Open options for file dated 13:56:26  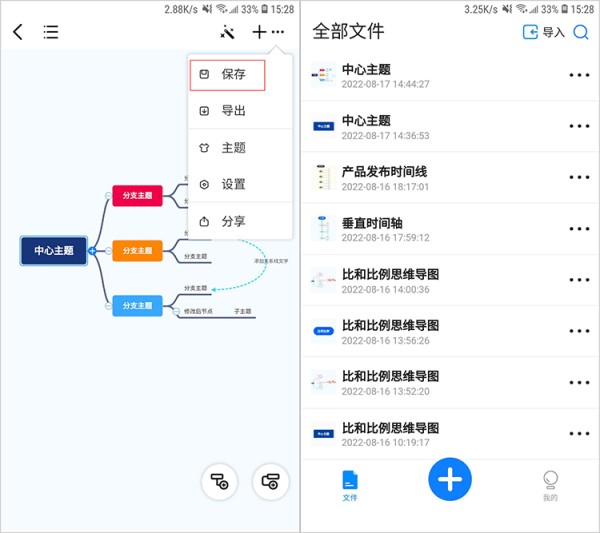tap(579, 331)
